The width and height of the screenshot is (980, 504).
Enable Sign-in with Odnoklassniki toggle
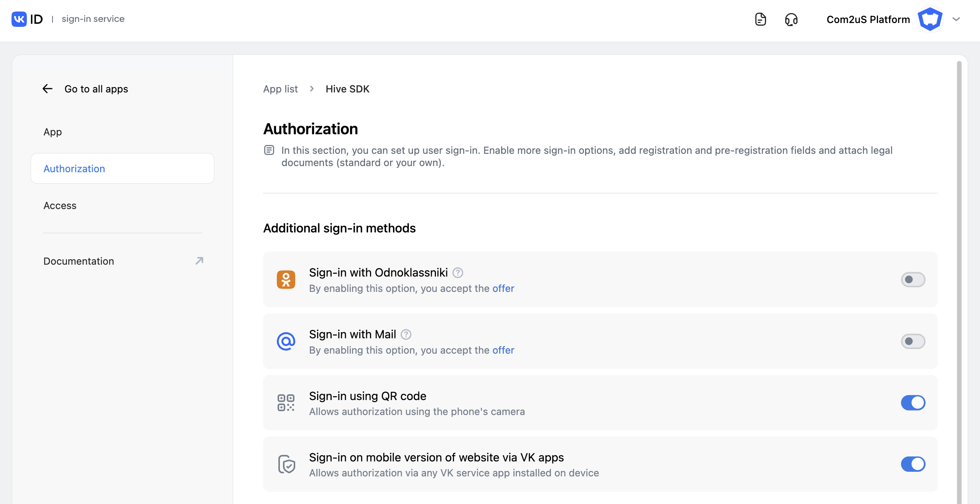(x=913, y=280)
